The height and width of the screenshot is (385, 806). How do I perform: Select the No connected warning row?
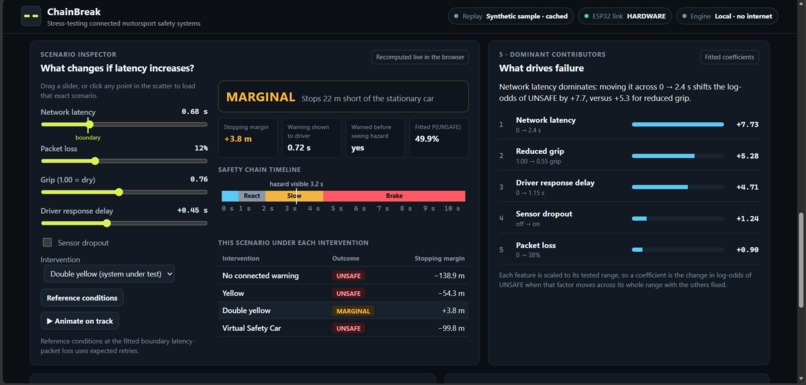[x=343, y=276]
